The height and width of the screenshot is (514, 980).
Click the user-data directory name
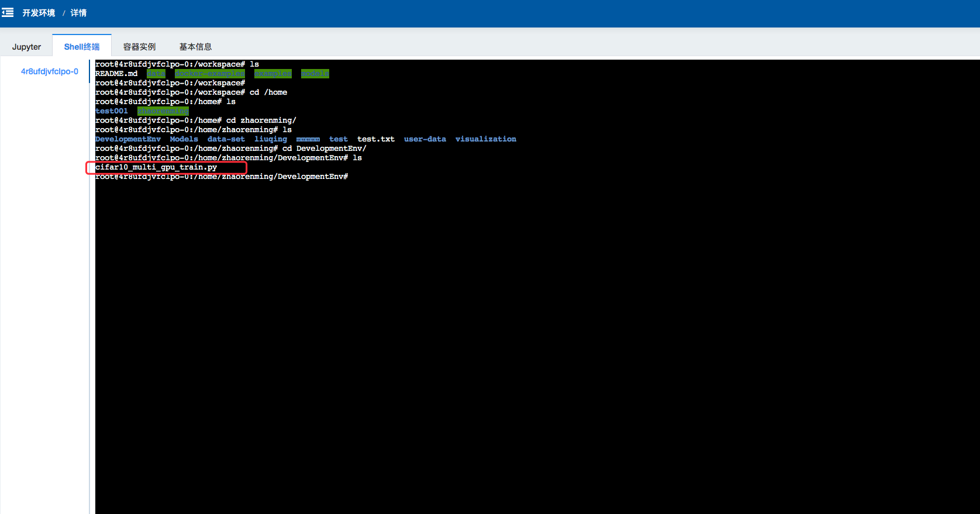[x=425, y=139]
